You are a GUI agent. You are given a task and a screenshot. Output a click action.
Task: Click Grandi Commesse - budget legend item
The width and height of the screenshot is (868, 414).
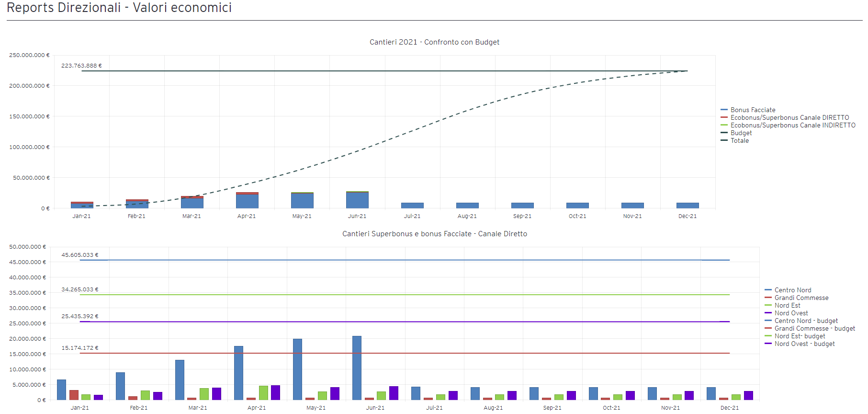[x=814, y=328]
